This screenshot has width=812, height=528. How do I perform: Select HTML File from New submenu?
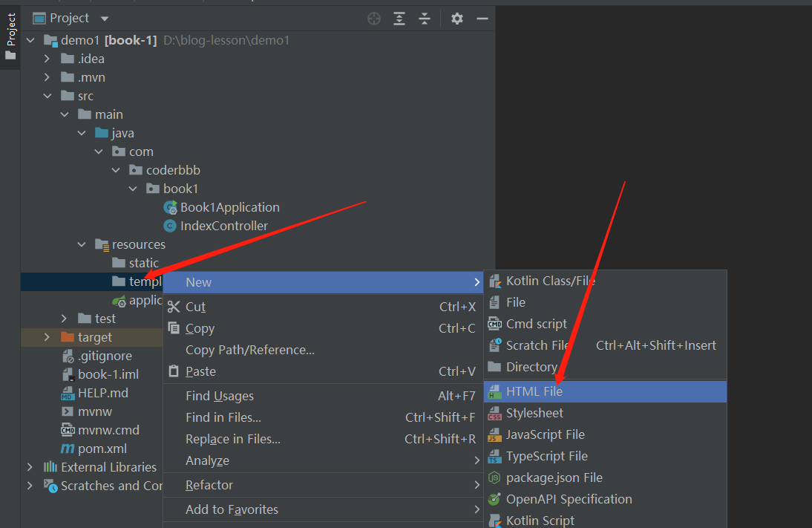534,391
